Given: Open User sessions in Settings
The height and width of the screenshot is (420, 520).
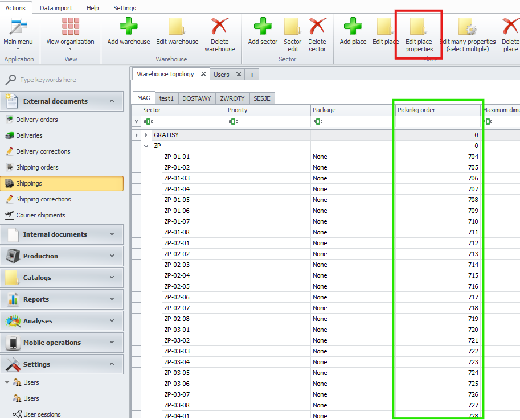Looking at the screenshot, I should coord(42,414).
